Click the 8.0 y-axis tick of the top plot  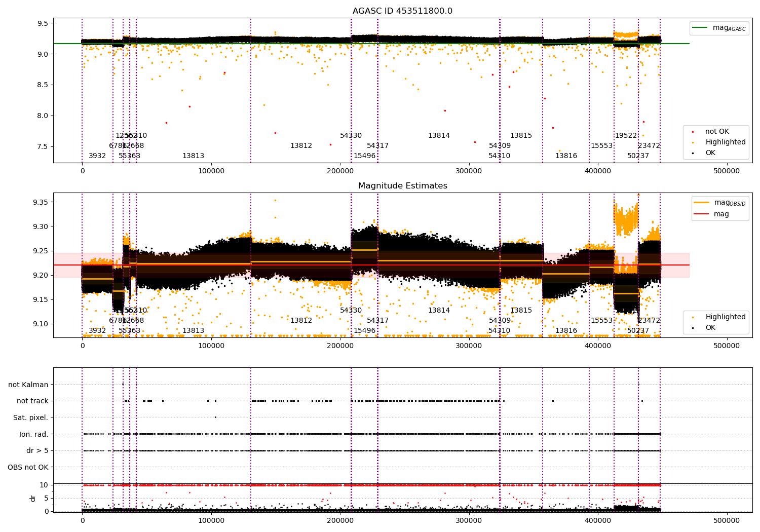(x=43, y=116)
